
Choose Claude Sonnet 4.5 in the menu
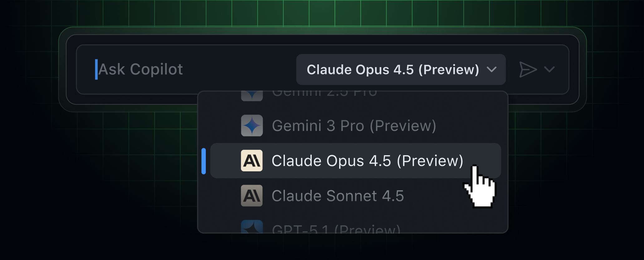point(338,196)
